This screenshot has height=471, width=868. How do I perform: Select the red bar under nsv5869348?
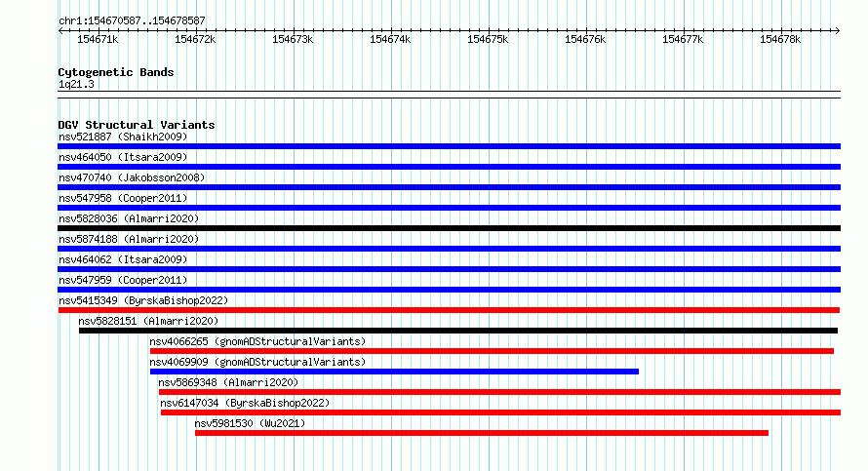[x=500, y=392]
